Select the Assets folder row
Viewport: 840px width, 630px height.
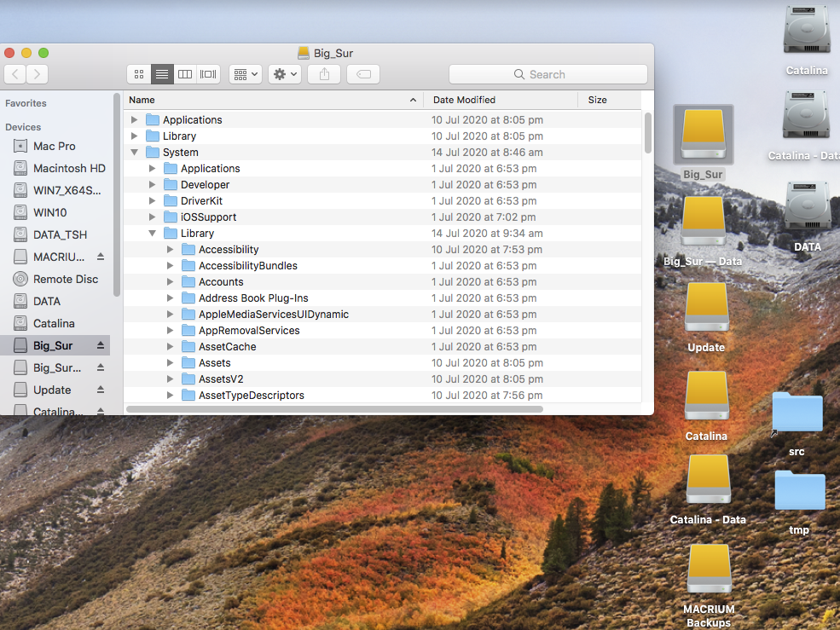click(383, 362)
